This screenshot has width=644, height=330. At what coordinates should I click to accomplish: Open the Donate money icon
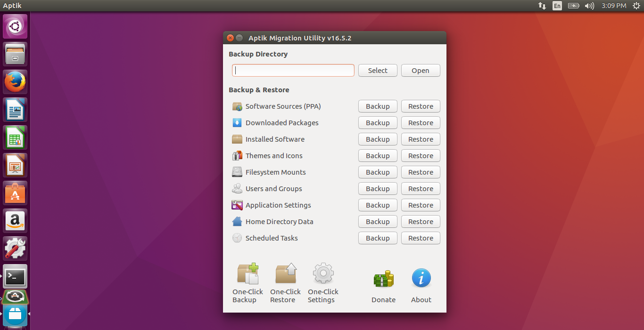pyautogui.click(x=383, y=286)
